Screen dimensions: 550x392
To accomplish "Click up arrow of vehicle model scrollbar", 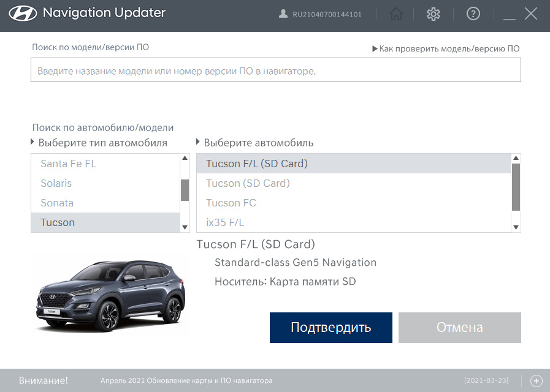I will (x=516, y=158).
